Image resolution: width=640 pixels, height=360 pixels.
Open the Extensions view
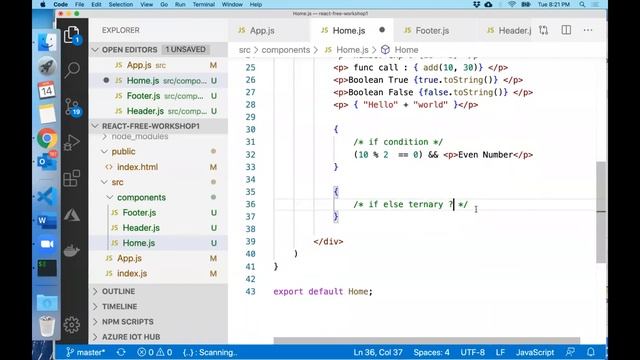[72, 178]
